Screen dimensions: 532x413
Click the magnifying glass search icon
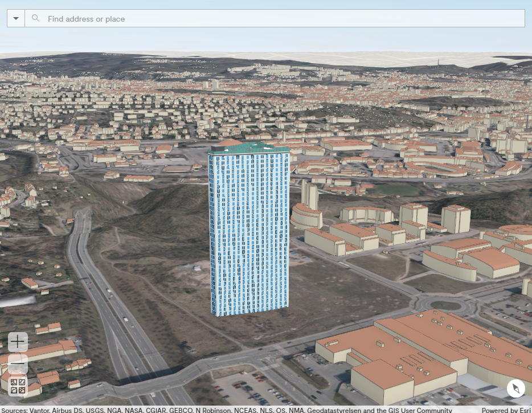35,18
